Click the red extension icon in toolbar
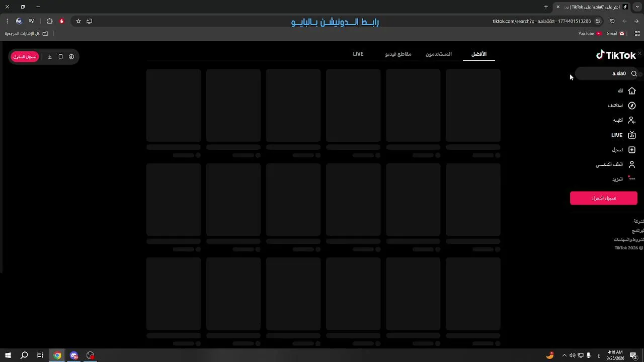The image size is (644, 362). (62, 21)
